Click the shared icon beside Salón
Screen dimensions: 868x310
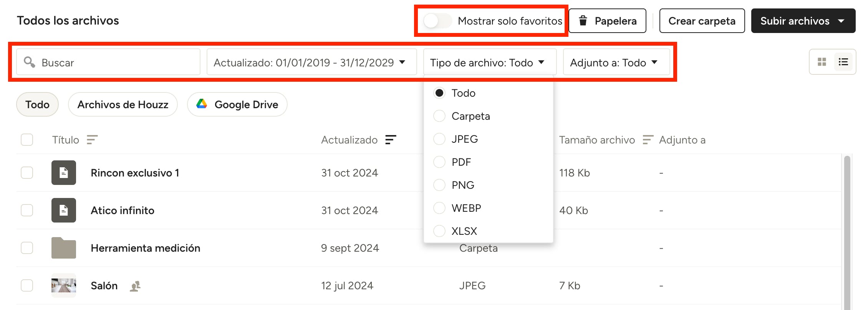coord(135,286)
